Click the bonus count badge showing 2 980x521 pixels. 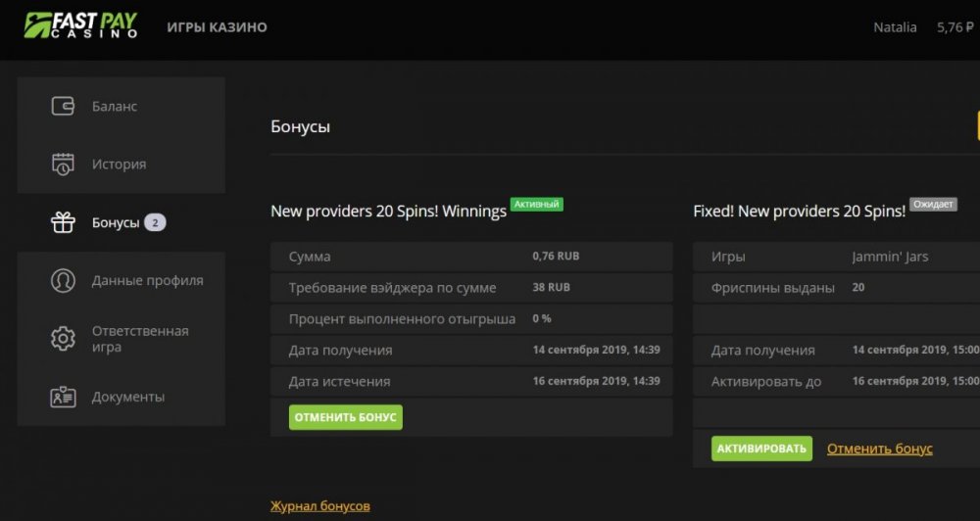coord(155,222)
